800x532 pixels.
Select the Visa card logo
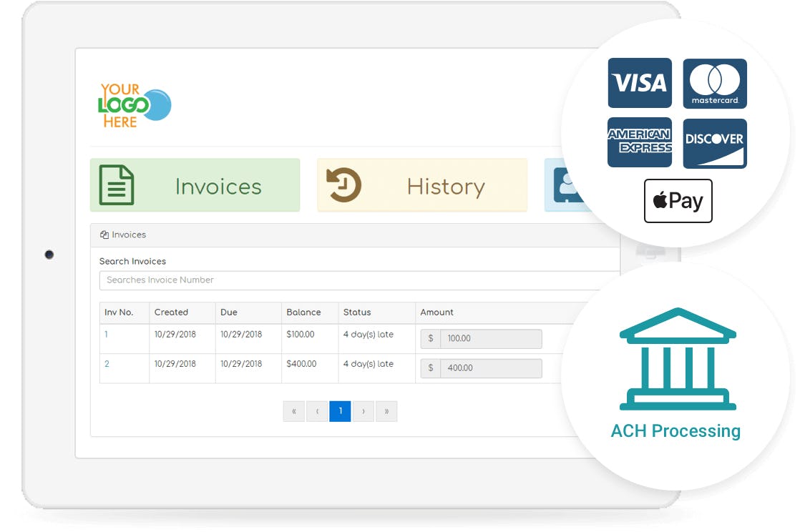(x=640, y=83)
